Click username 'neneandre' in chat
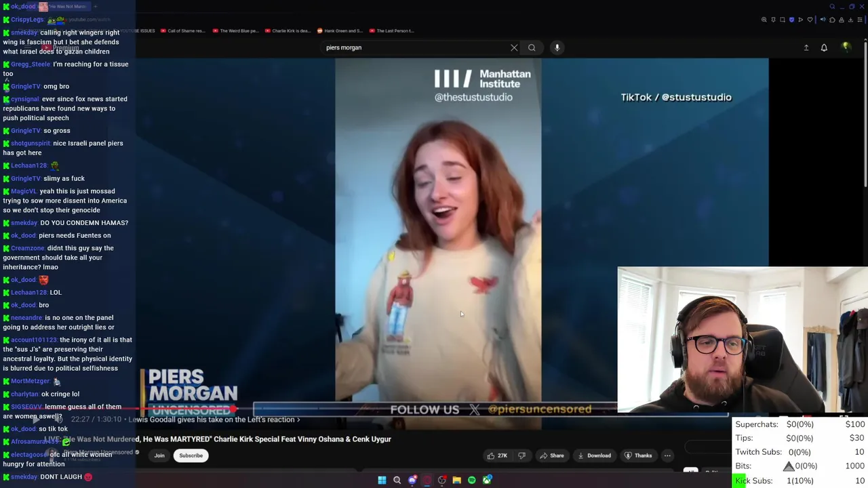This screenshot has width=868, height=488. (26, 318)
